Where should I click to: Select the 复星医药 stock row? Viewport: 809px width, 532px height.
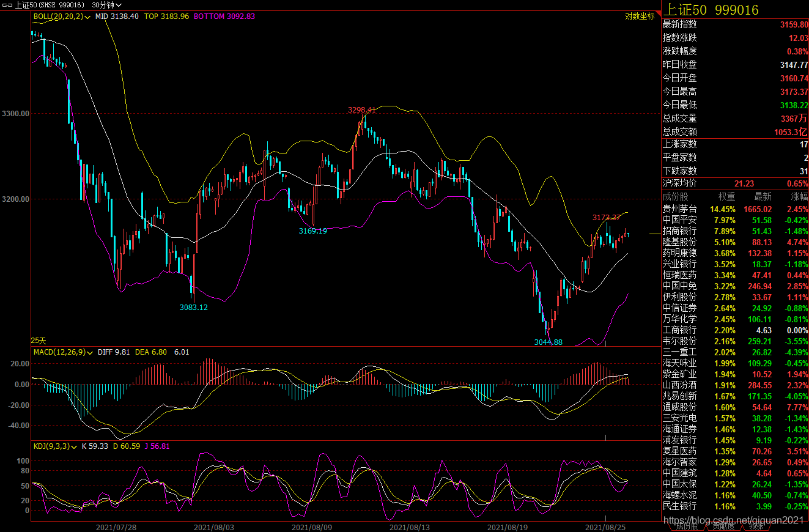(x=736, y=451)
